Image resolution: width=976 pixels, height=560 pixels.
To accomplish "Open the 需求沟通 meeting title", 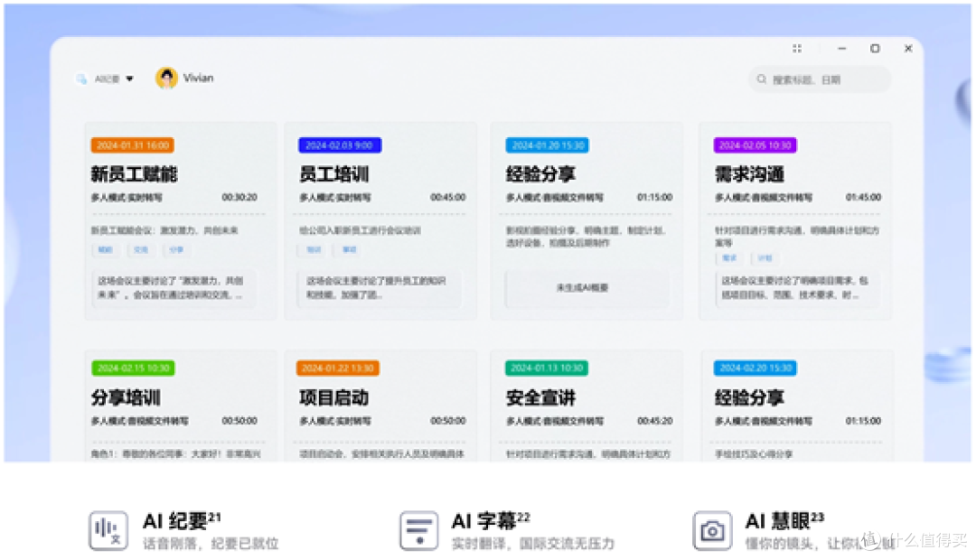I will point(749,174).
